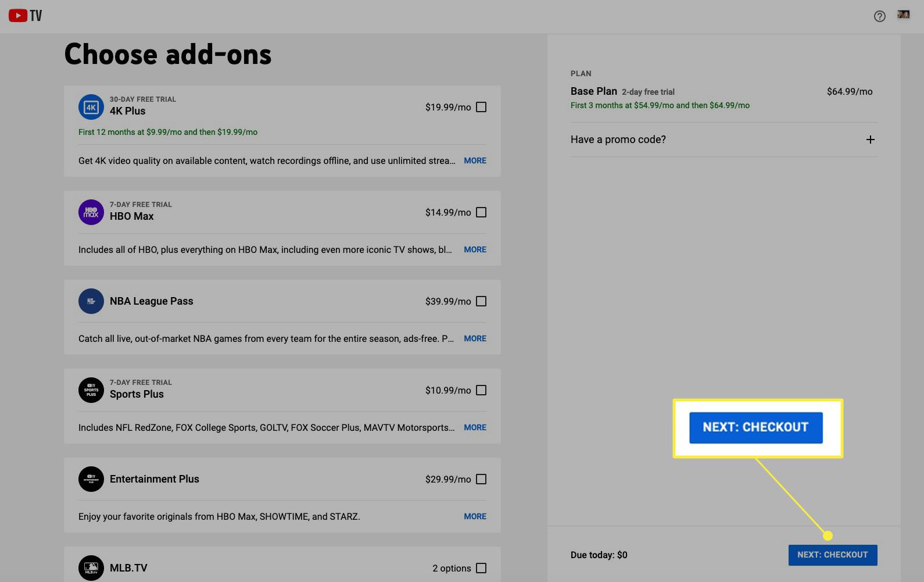Expand MORE for Sports Plus
The height and width of the screenshot is (582, 924).
[475, 427]
